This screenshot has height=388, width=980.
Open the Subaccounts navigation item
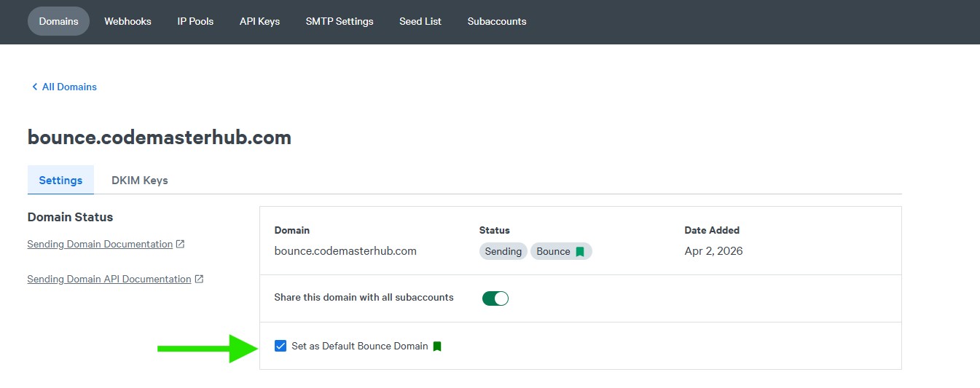click(497, 21)
